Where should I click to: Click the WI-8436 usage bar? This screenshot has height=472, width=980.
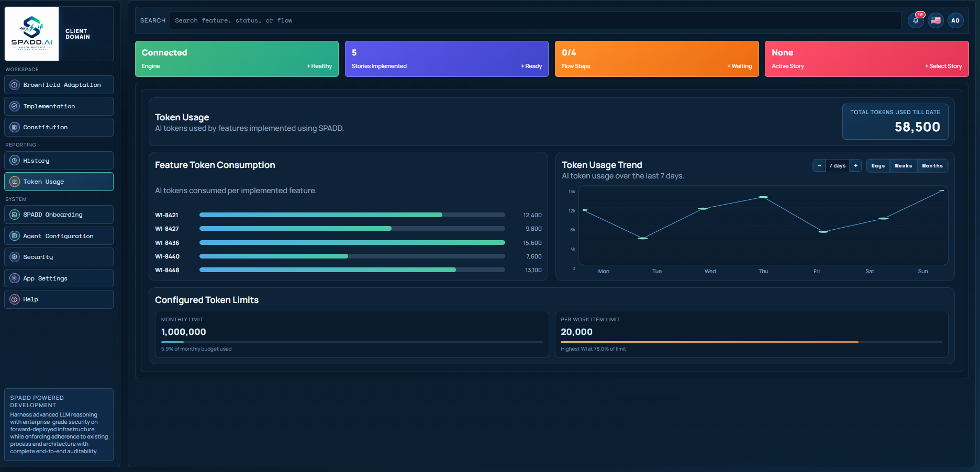coord(352,243)
